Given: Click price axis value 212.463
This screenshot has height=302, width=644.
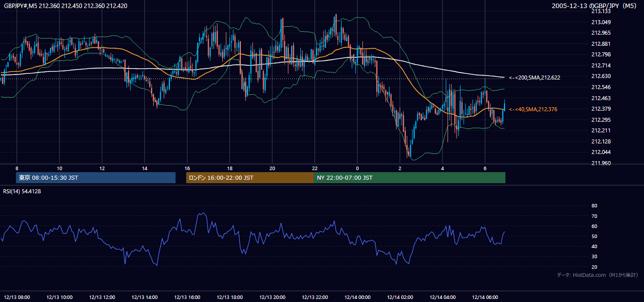Looking at the screenshot, I should 601,98.
